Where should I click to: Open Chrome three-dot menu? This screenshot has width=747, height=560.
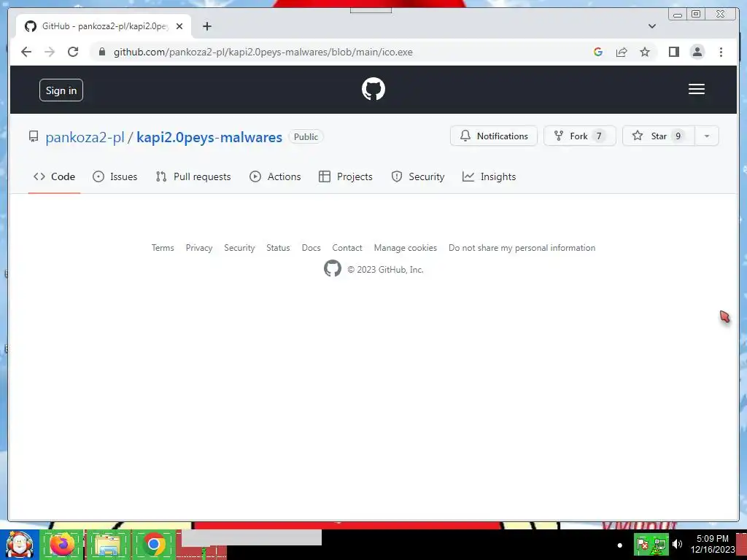coord(721,52)
